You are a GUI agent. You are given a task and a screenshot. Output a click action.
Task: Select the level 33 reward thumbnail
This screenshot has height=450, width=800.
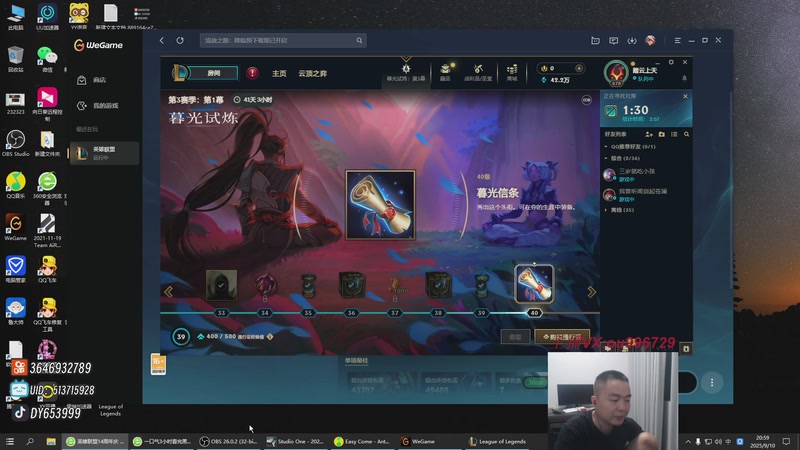[221, 285]
